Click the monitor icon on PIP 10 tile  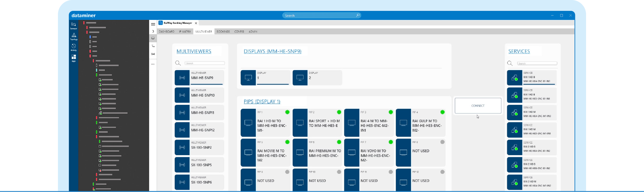300,183
